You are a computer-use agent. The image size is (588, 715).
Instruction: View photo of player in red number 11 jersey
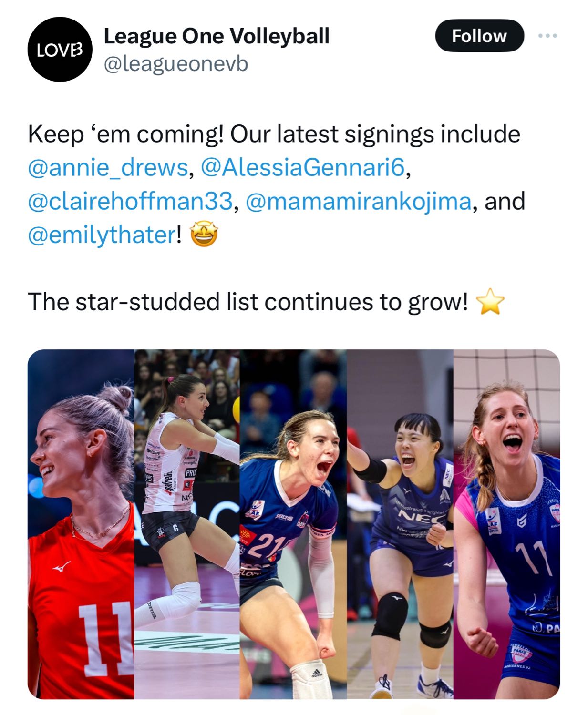click(x=81, y=524)
